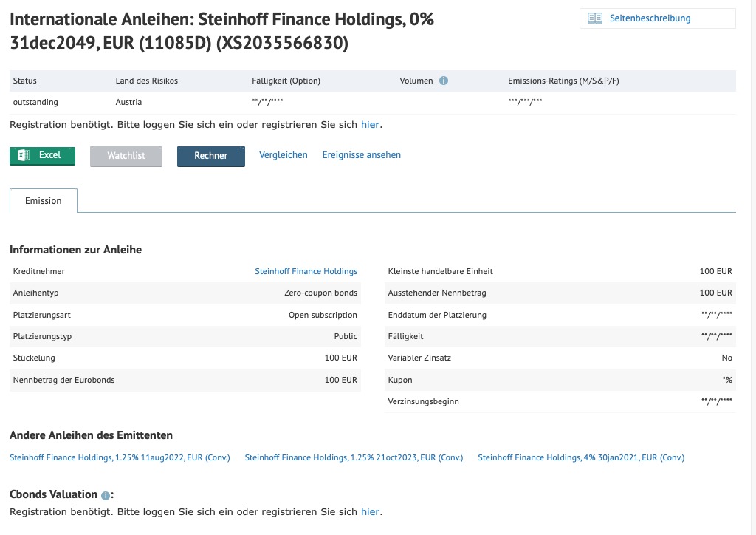Open the 1.25% 11aug2022 bond link
Screen dimensions: 756x535
coord(120,457)
